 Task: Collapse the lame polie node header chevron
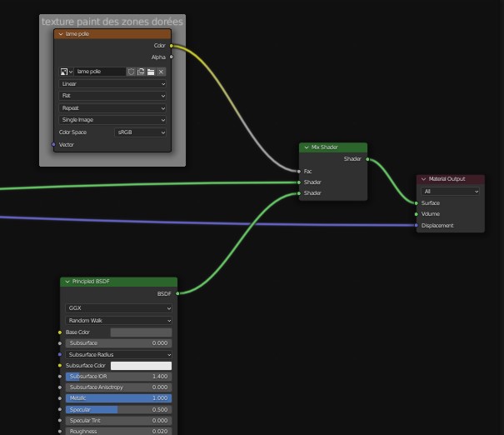coord(61,34)
